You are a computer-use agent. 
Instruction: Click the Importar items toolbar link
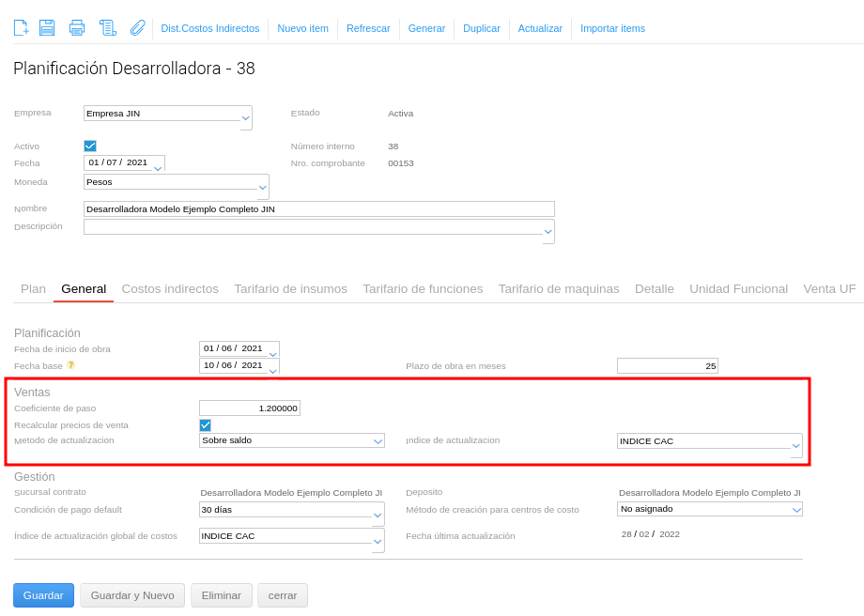coord(612,28)
